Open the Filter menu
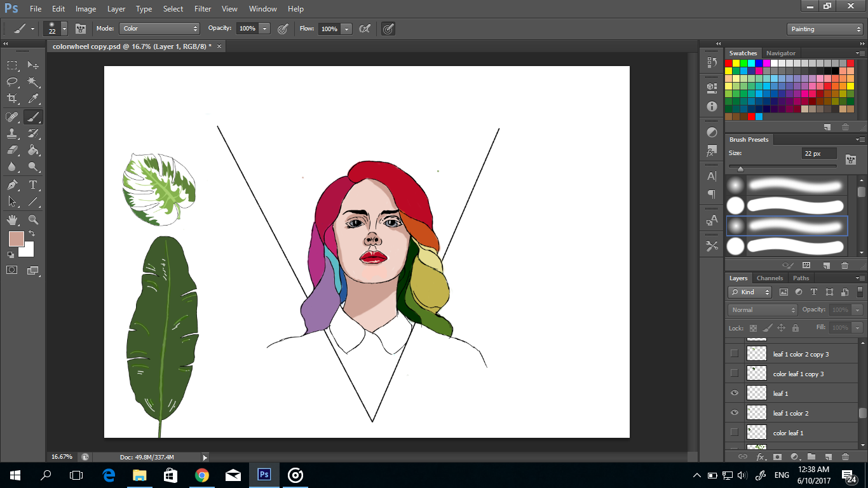The image size is (868, 488). [x=203, y=9]
